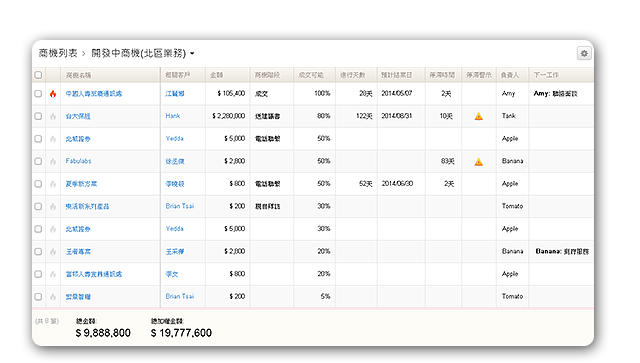Toggle grey flame in first Yedda row
Image resolution: width=640 pixels, height=363 pixels.
point(53,139)
